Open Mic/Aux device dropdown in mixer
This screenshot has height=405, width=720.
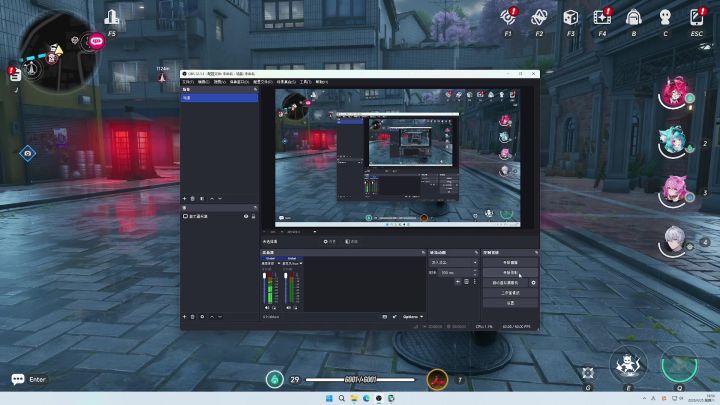292,264
